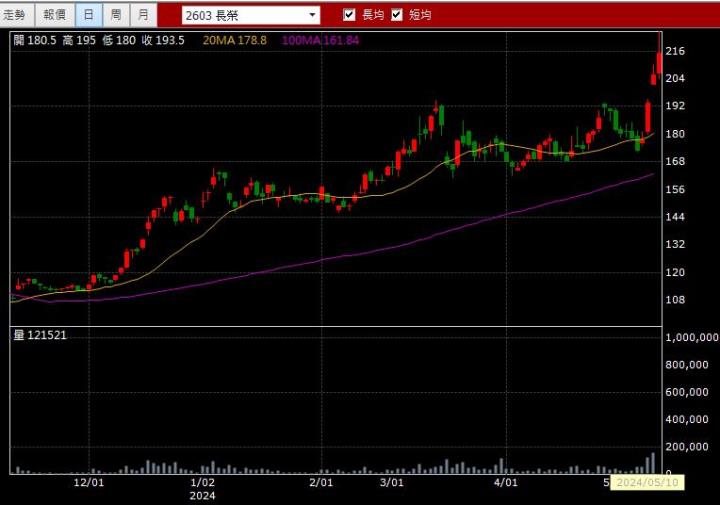This screenshot has height=505, width=720.
Task: Expand the 2603 長榮 stock dropdown arrow
Action: (312, 15)
